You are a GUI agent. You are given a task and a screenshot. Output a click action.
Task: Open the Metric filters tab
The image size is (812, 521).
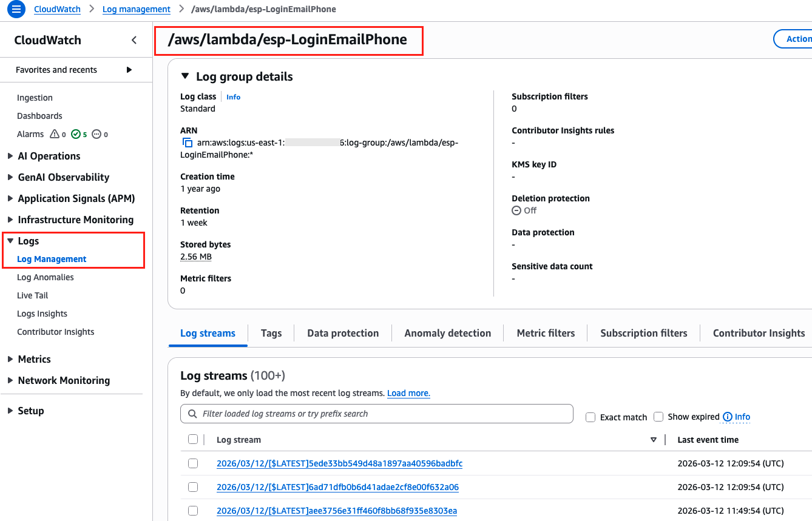tap(546, 333)
